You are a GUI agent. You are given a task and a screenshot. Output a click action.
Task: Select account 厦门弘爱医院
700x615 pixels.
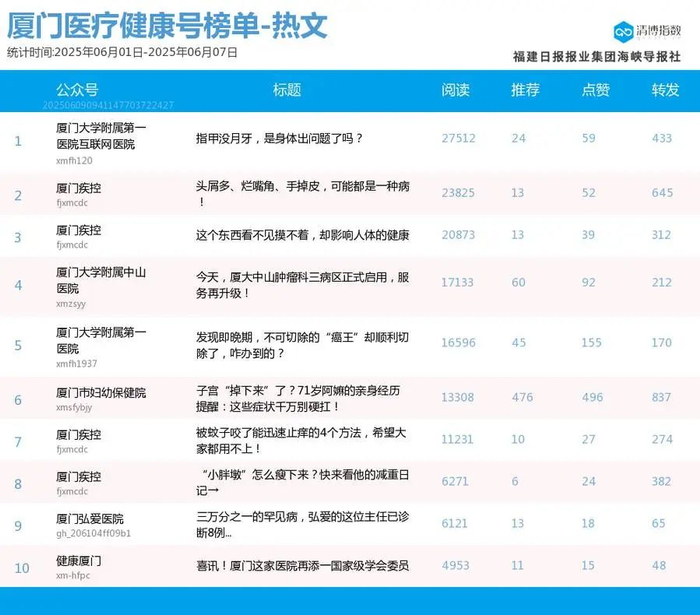[90, 519]
